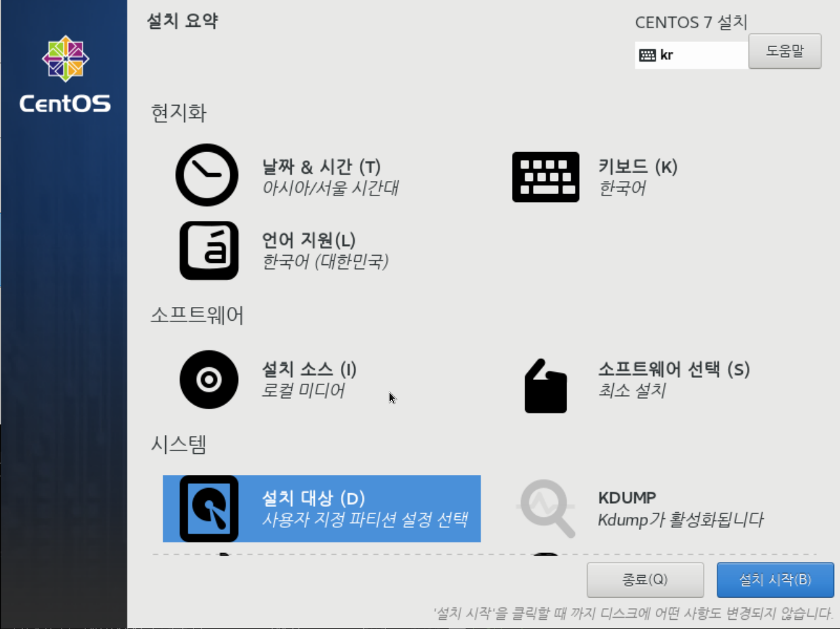
Task: Click the 로컬 미디어 subtitle
Action: [303, 391]
